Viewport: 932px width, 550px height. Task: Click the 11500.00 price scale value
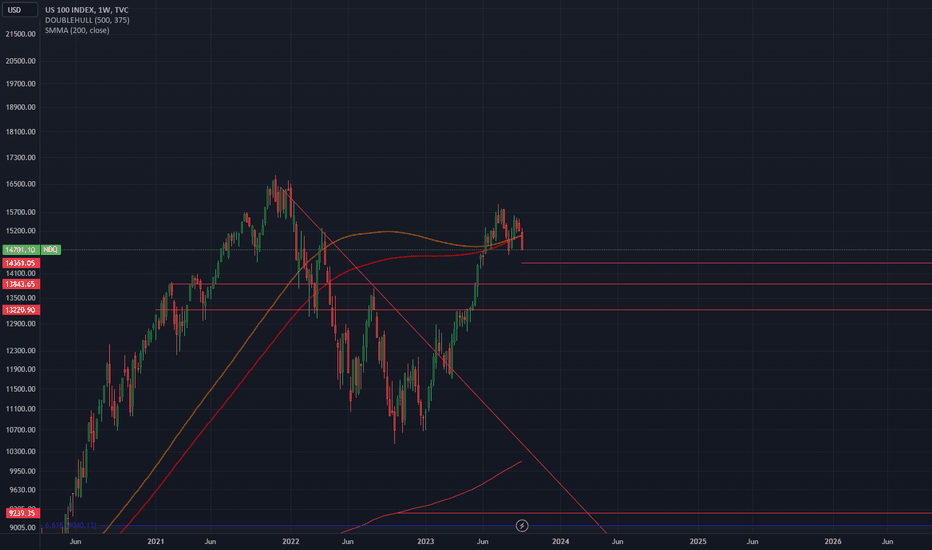click(x=20, y=389)
